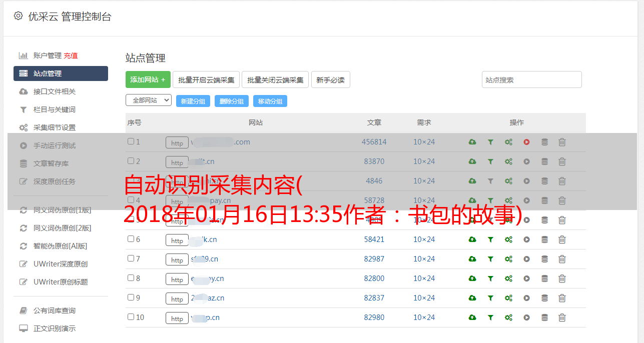Select the checkbox for row 6
The height and width of the screenshot is (343, 644).
(131, 239)
